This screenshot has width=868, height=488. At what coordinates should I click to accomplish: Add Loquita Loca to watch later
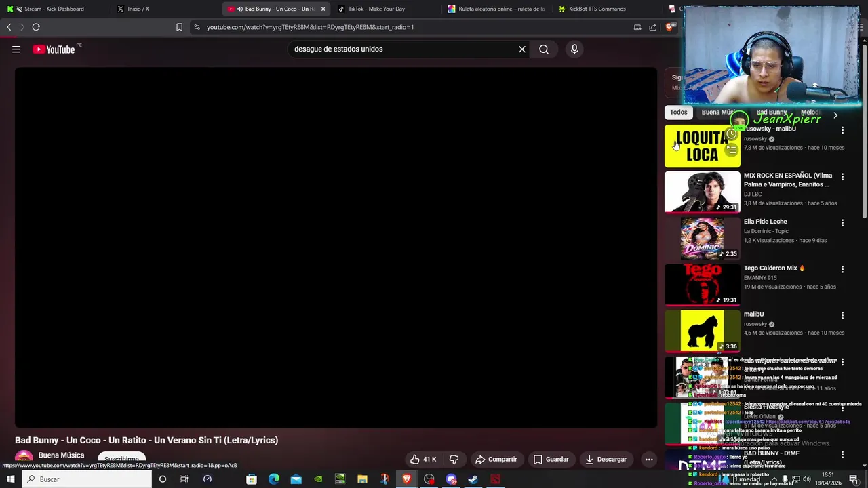(732, 134)
